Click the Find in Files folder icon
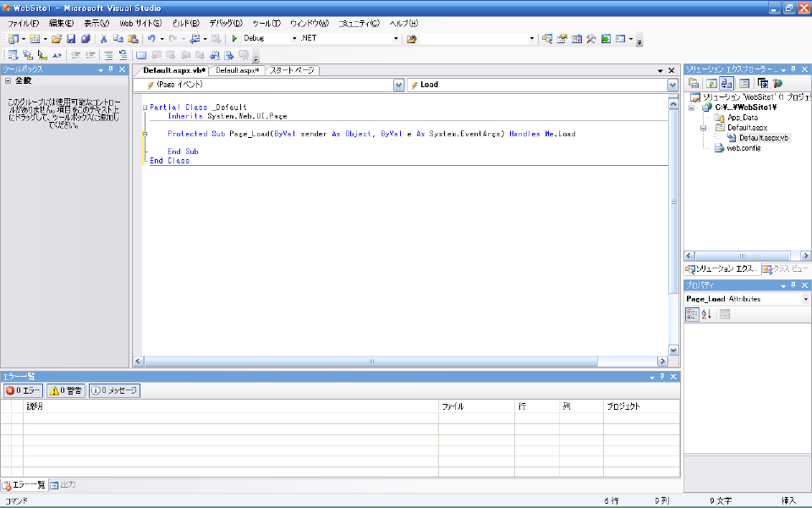 tap(412, 39)
